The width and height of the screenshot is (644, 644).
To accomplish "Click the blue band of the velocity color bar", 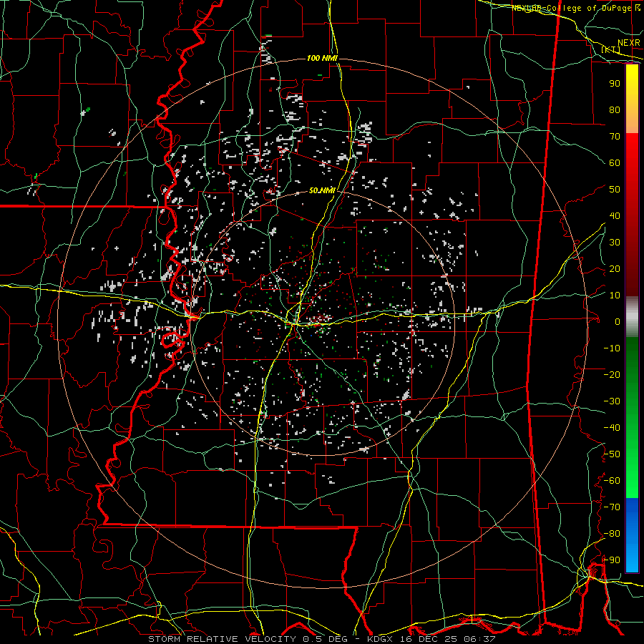I will (632, 535).
